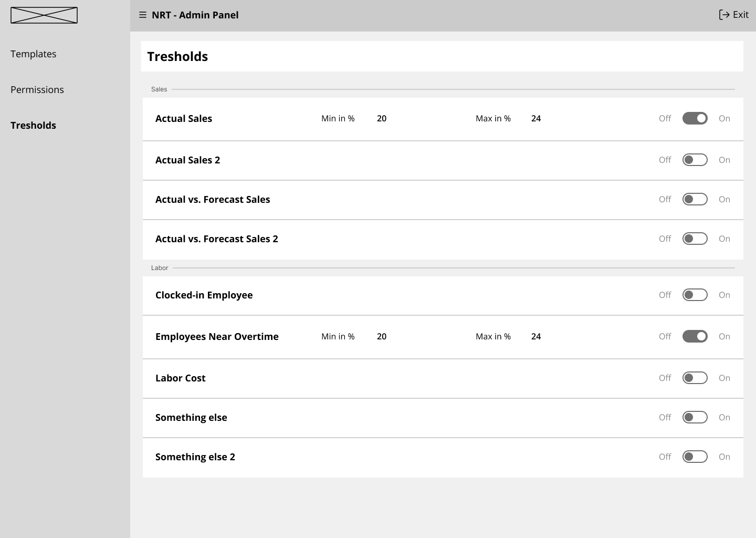Enable the Labor Cost toggle
The width and height of the screenshot is (756, 538).
pyautogui.click(x=695, y=378)
